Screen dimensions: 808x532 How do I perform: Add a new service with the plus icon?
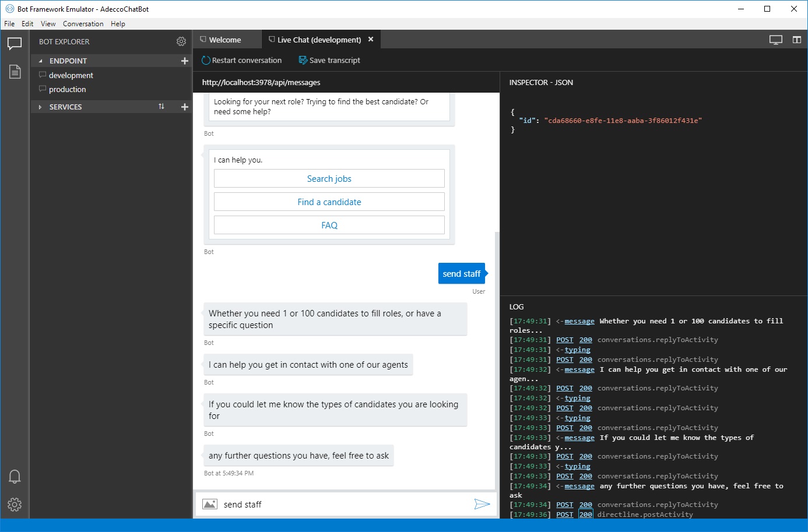[x=185, y=107]
